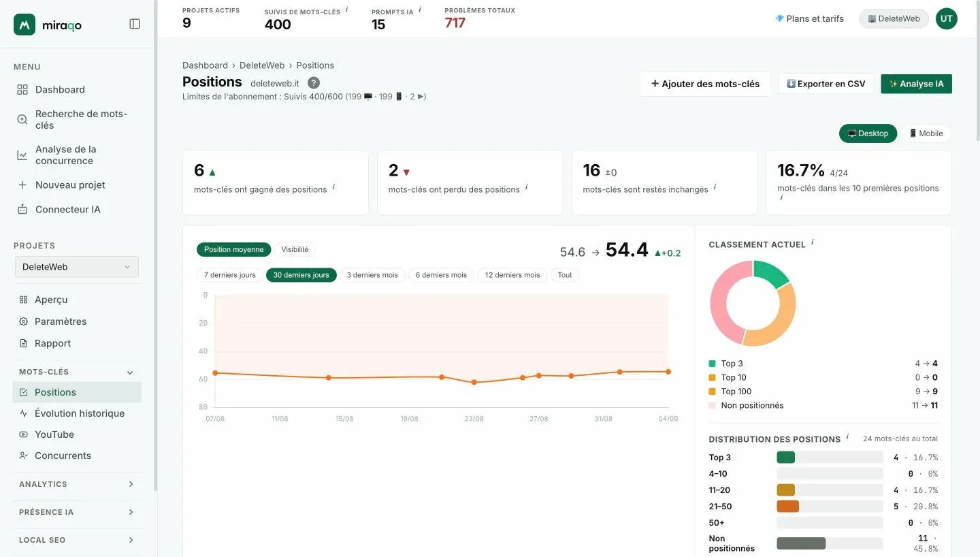Expand the Présence IA section
Screen dimensions: 980x557
(77, 512)
